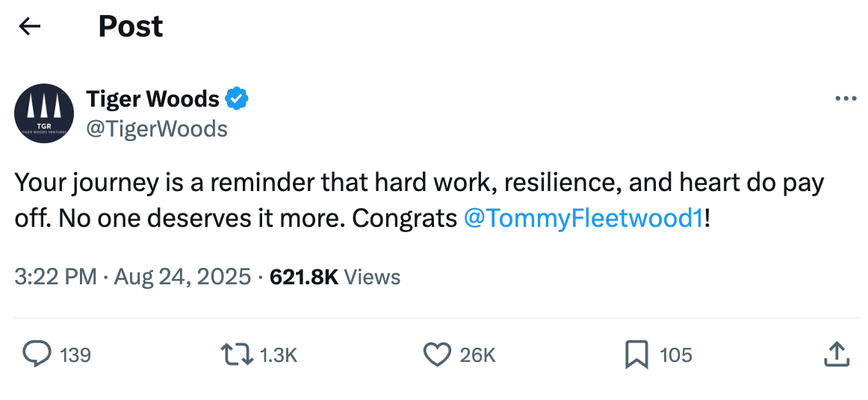
Task: Repost using the arrows icon
Action: (x=238, y=354)
